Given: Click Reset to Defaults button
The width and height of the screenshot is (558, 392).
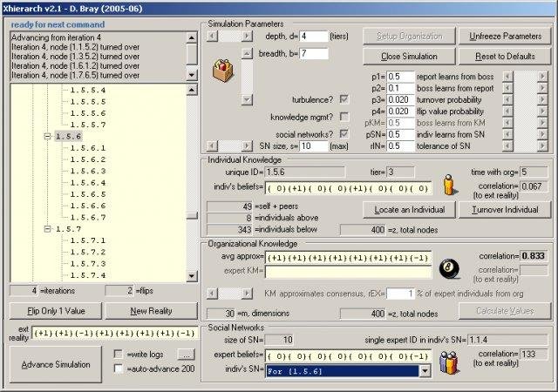Looking at the screenshot, I should tap(505, 57).
